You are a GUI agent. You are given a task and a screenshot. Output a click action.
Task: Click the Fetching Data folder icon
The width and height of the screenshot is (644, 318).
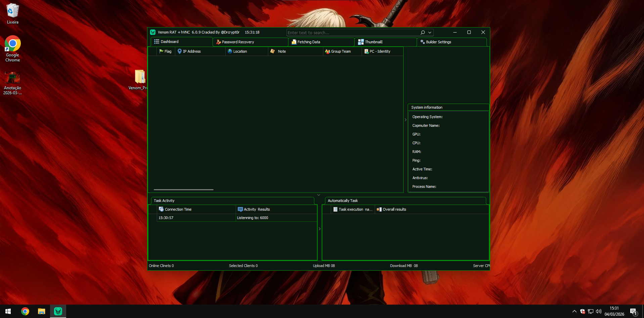coord(294,42)
